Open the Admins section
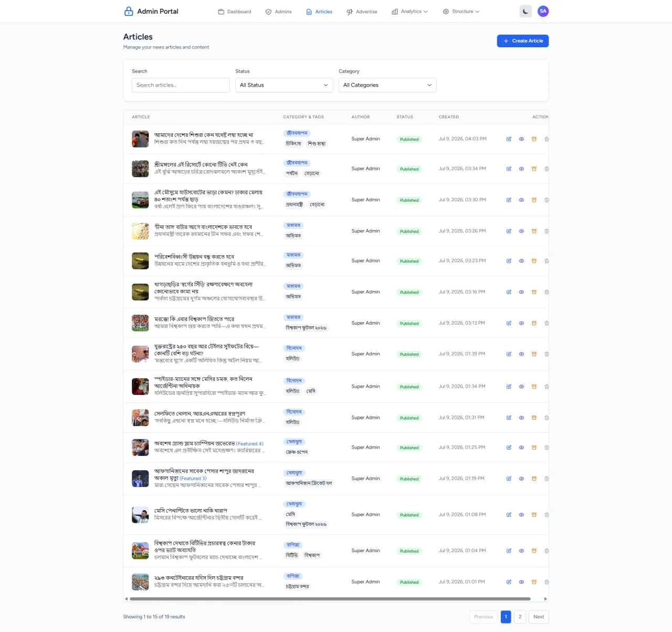 click(x=278, y=12)
